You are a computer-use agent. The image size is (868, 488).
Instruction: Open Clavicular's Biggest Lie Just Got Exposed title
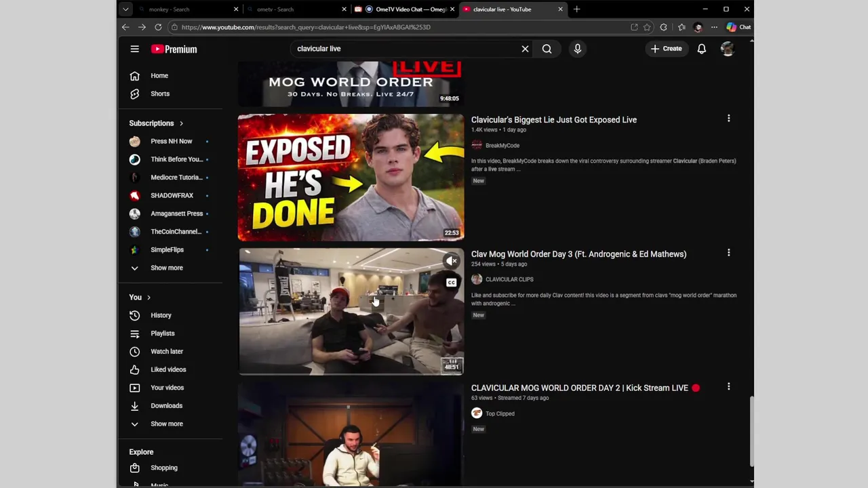554,120
